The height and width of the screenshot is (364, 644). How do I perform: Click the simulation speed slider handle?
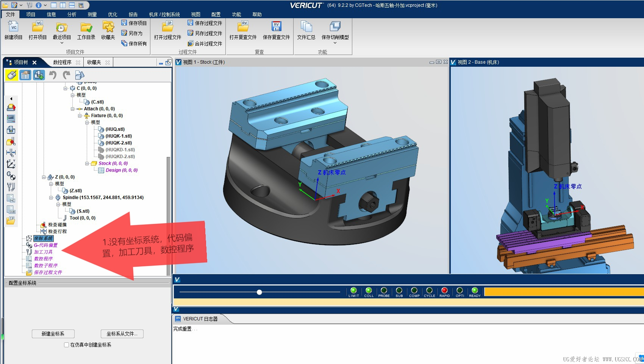point(259,292)
